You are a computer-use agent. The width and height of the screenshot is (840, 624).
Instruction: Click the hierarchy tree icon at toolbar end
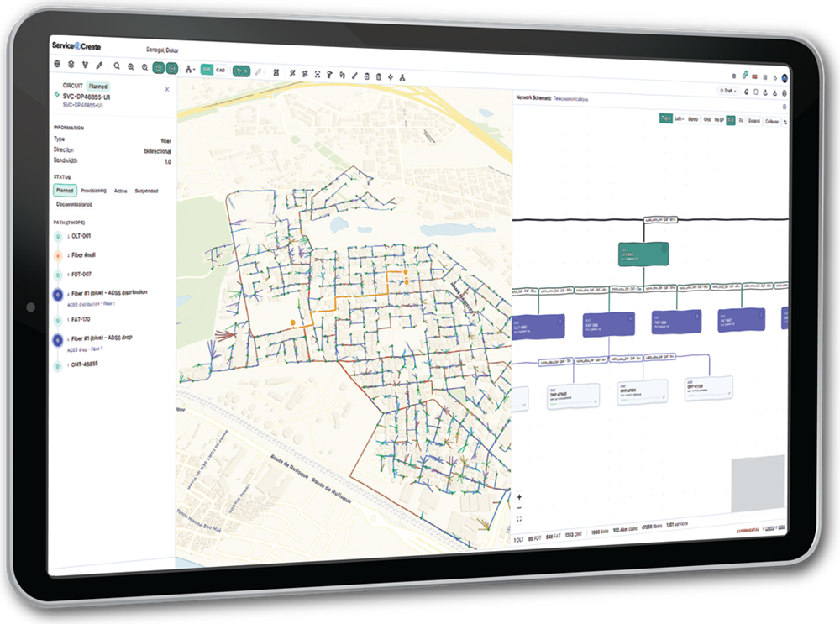tap(402, 77)
